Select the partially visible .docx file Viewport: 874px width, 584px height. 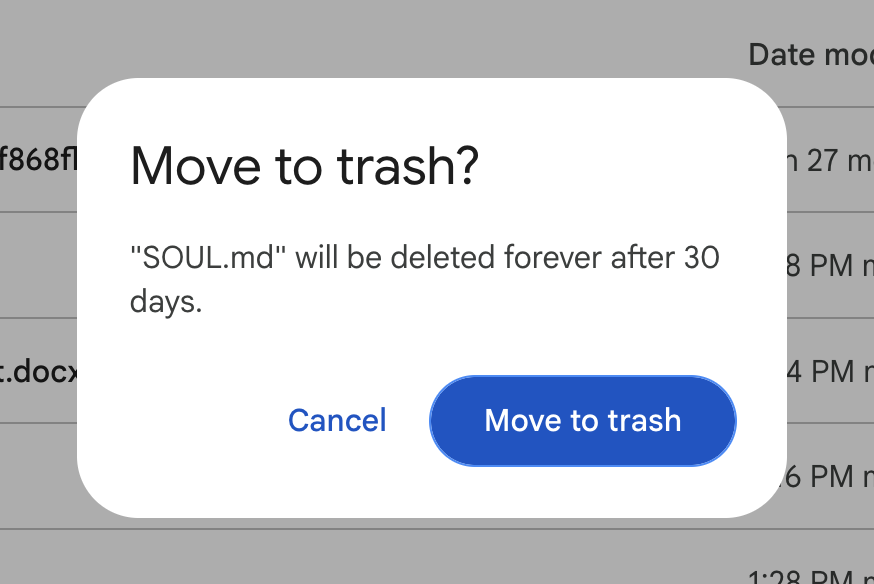38,371
